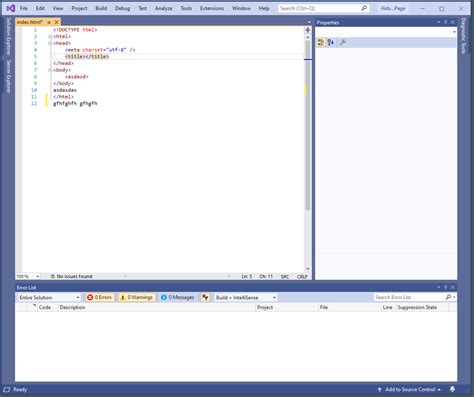Click the No issues found indicator

point(71,276)
